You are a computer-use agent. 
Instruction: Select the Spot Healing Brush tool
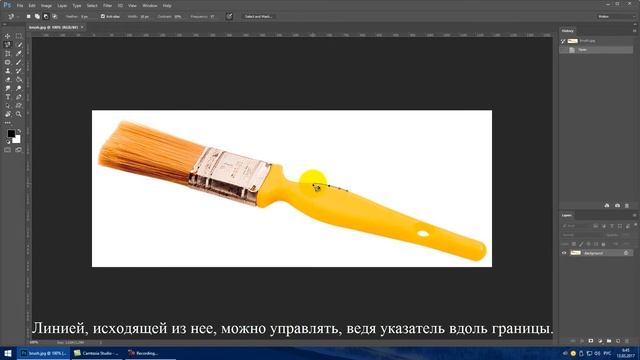coord(7,62)
